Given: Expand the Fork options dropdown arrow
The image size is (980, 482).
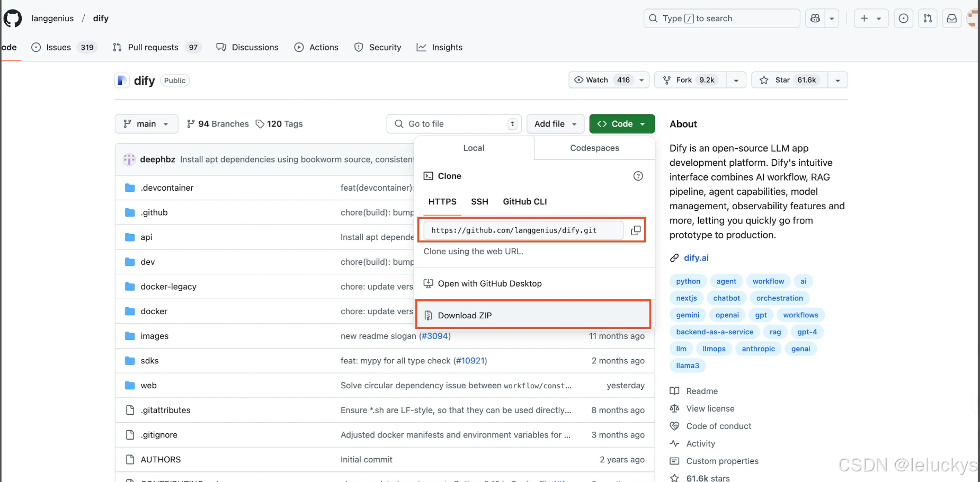Looking at the screenshot, I should 736,80.
